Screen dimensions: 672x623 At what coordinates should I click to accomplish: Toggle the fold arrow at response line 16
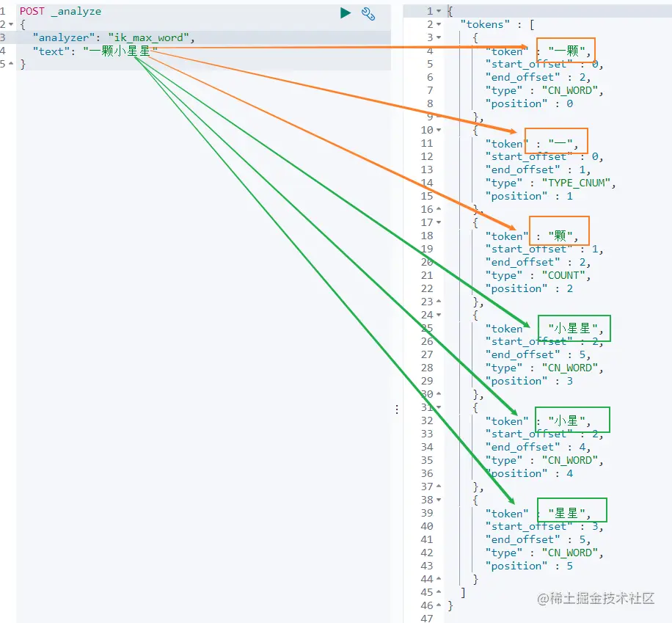[x=439, y=209]
